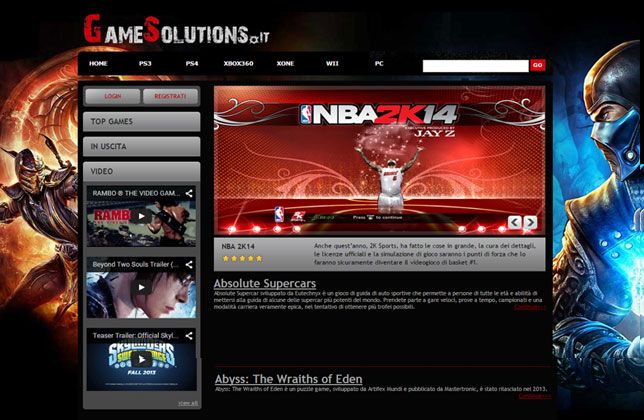Click the view all videos link
The height and width of the screenshot is (420, 644).
click(188, 403)
